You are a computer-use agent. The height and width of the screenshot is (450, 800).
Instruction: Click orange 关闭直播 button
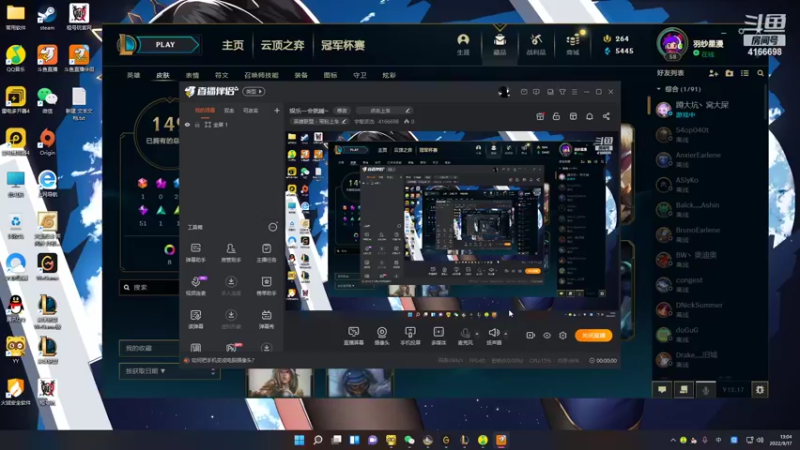(x=593, y=335)
